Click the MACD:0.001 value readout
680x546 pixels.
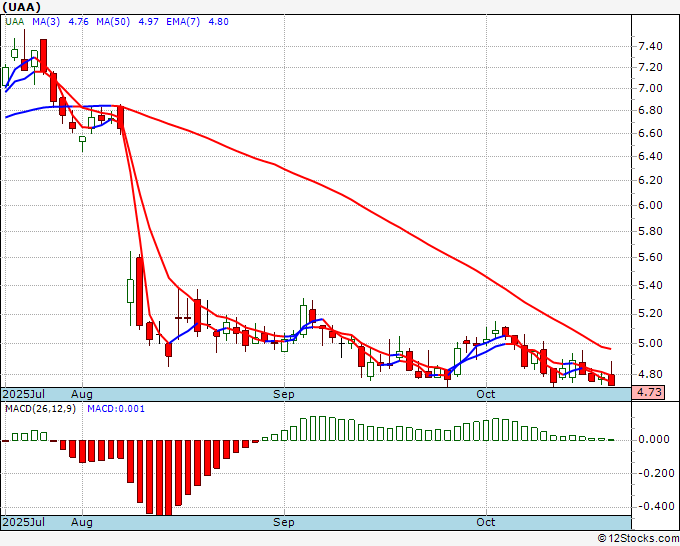(116, 409)
